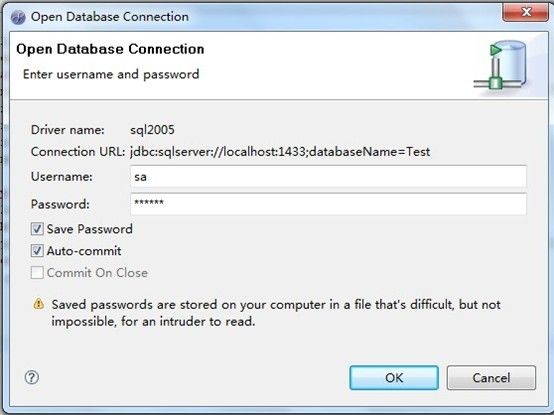Click the database connection wizard image
Viewport: 554px width, 415px height.
click(501, 65)
